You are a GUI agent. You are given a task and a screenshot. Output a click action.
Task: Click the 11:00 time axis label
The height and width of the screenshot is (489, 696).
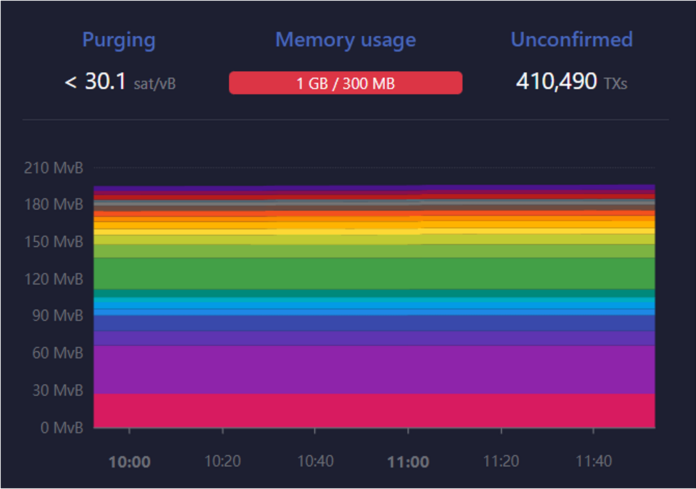[x=407, y=462]
